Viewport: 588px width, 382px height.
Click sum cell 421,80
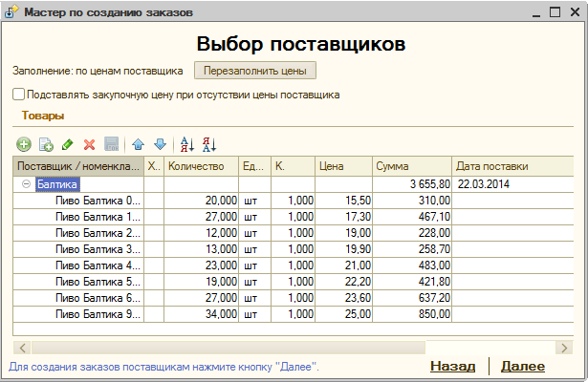412,282
